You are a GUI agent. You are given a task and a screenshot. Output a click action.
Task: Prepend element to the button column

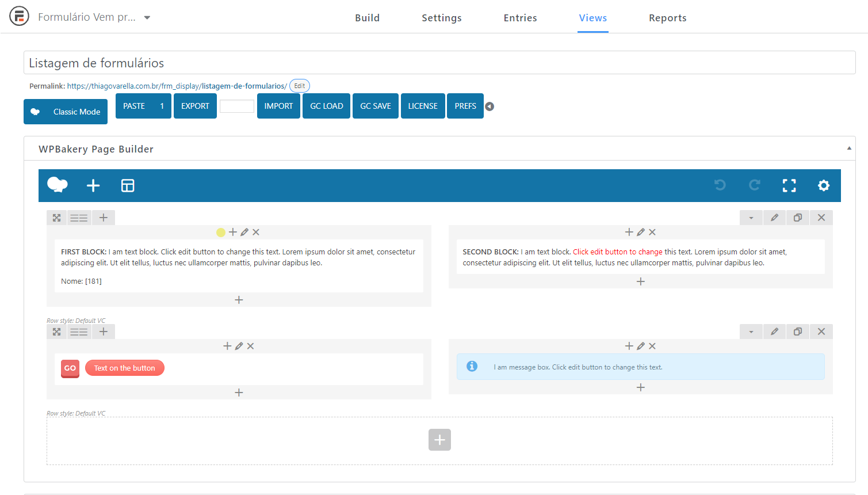(227, 346)
